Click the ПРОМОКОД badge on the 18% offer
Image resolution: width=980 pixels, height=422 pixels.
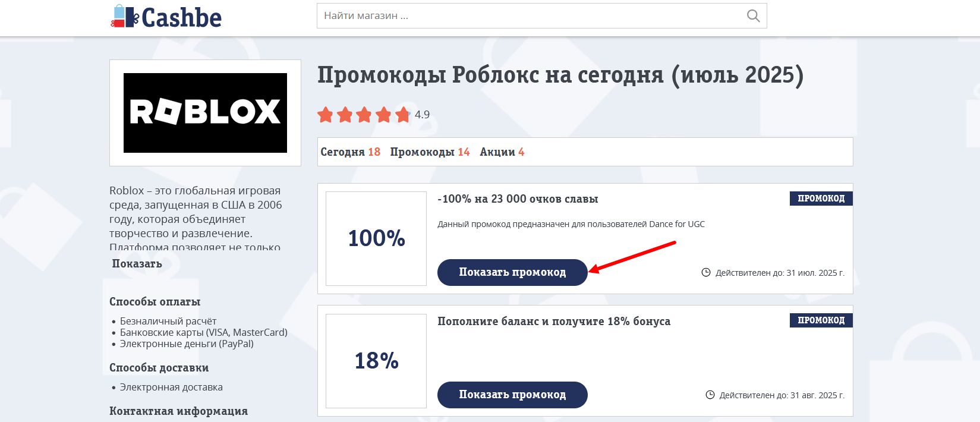[x=821, y=320]
